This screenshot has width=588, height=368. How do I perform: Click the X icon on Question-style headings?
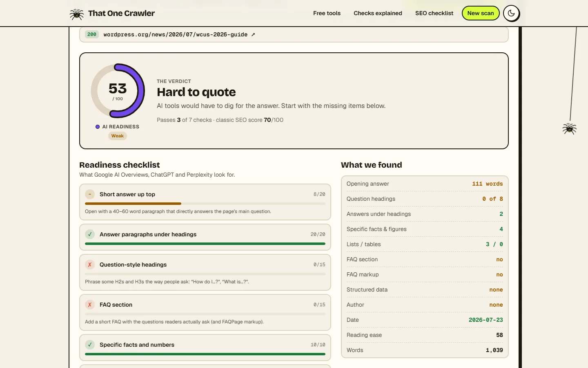[90, 265]
